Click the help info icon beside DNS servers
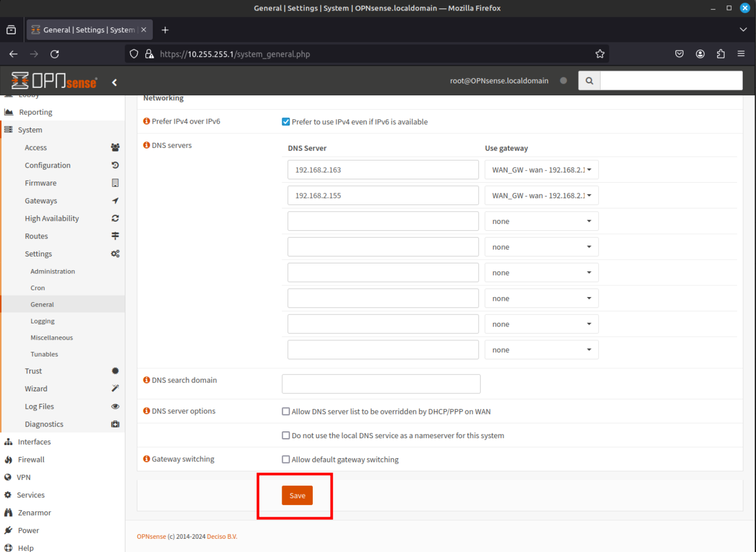Screen dimensions: 756x552 point(146,145)
